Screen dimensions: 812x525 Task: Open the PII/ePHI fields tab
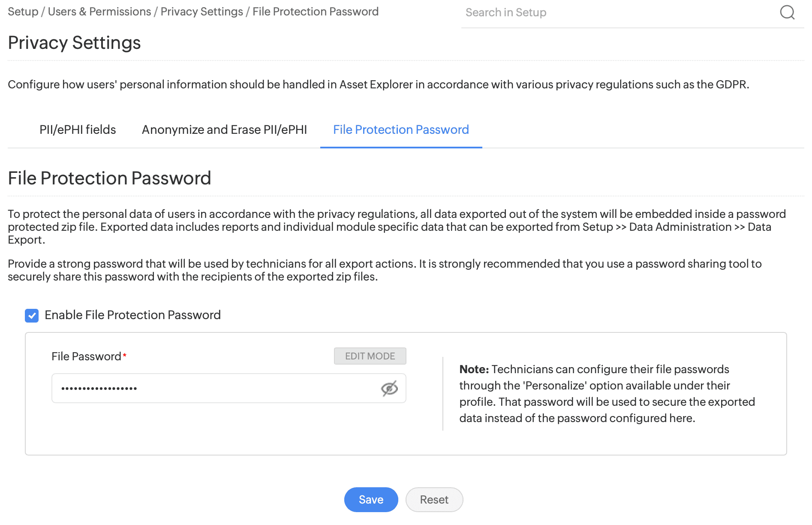tap(78, 130)
